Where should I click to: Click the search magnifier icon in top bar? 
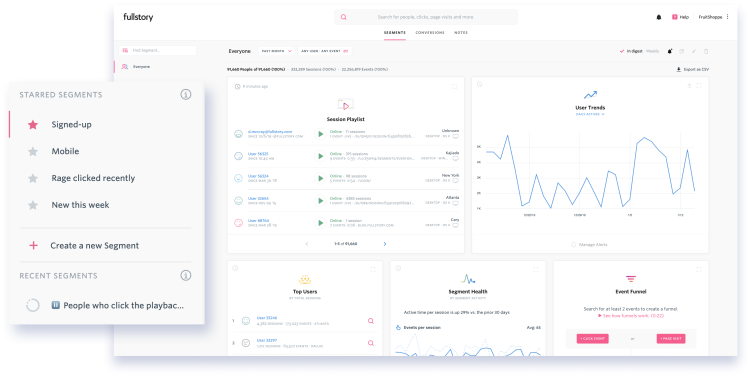[343, 17]
